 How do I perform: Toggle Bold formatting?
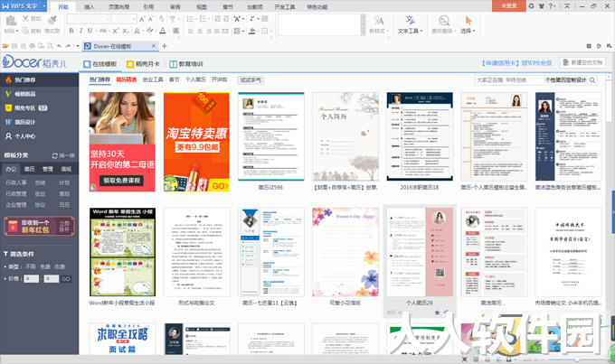[x=71, y=31]
